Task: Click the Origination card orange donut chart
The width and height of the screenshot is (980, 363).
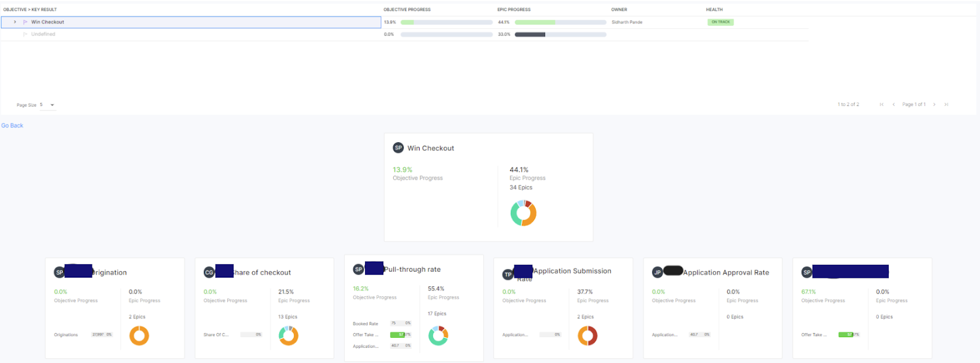Action: pyautogui.click(x=139, y=335)
